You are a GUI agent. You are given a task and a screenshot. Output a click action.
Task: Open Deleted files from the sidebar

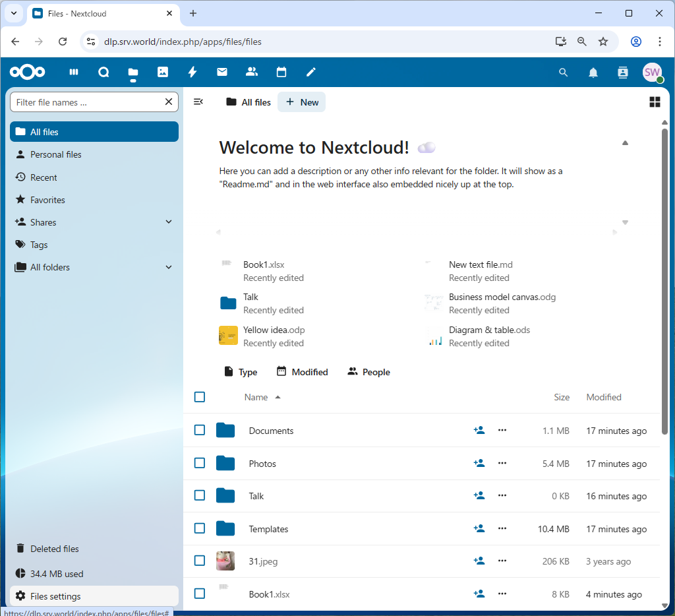click(x=55, y=548)
